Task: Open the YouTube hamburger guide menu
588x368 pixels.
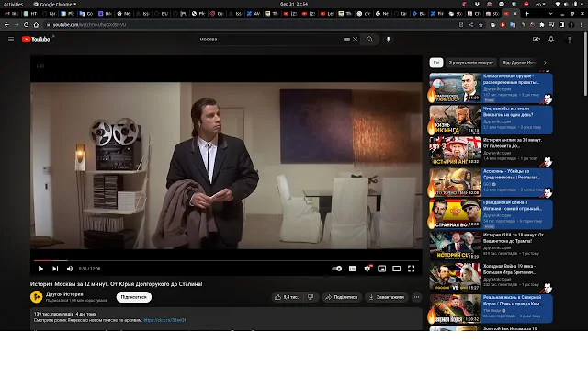Action: [x=11, y=40]
